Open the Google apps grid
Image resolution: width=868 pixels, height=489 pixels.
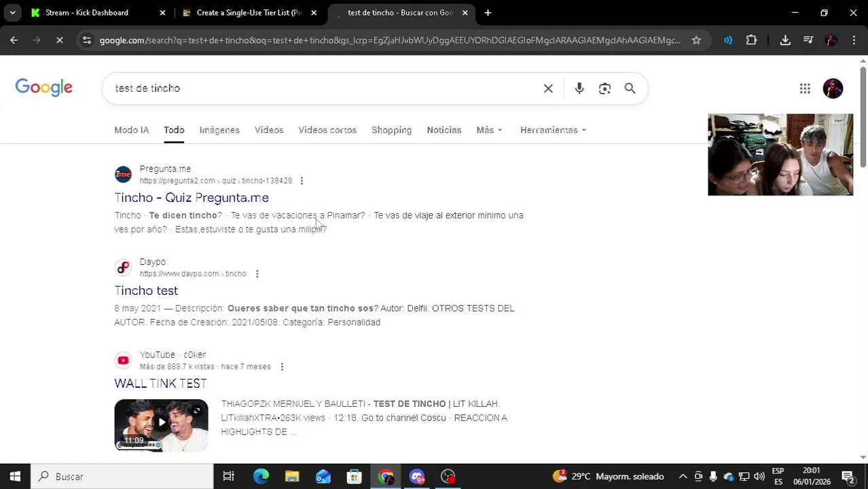(x=805, y=88)
